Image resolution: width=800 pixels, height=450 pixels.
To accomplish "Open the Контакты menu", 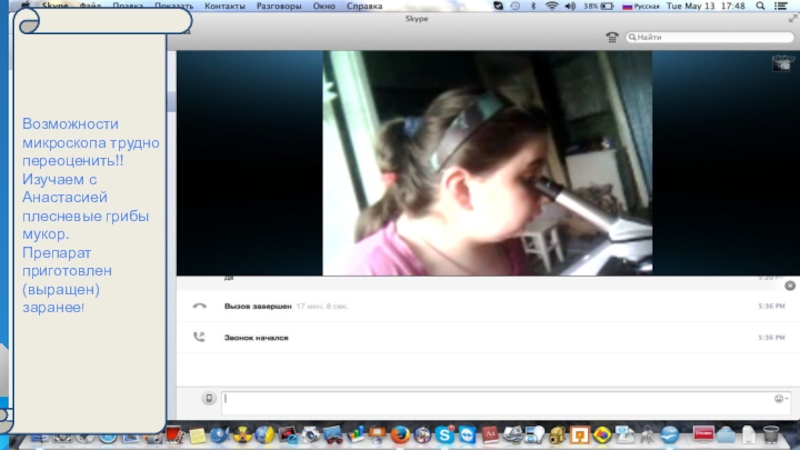I will point(225,6).
